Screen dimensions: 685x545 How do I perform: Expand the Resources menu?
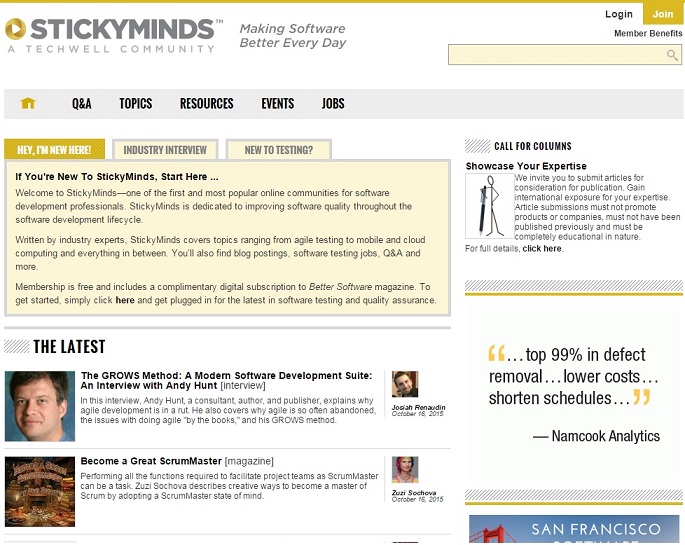click(206, 104)
